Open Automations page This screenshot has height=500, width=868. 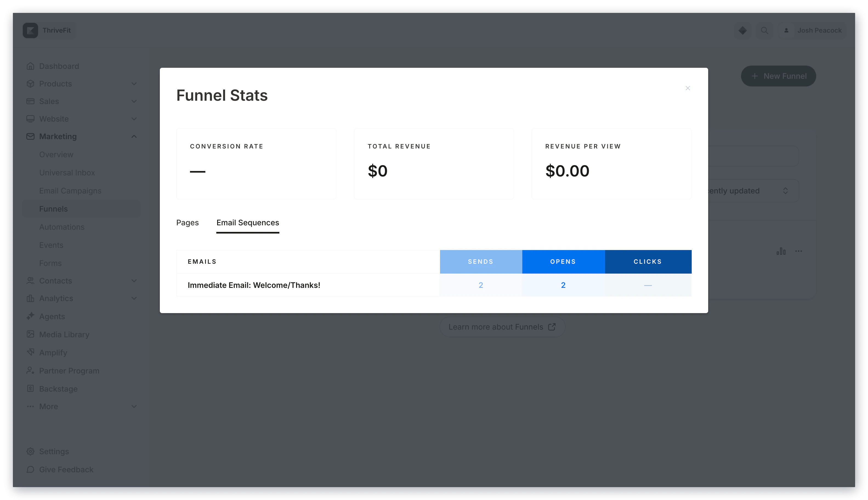click(x=62, y=227)
